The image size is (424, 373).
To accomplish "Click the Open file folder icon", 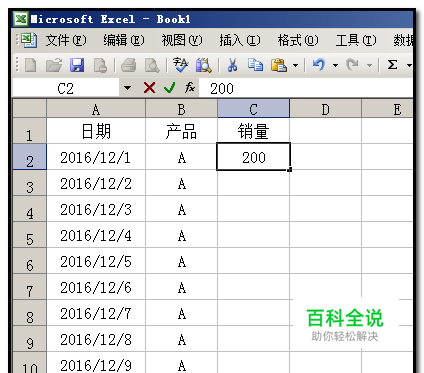I will [54, 65].
